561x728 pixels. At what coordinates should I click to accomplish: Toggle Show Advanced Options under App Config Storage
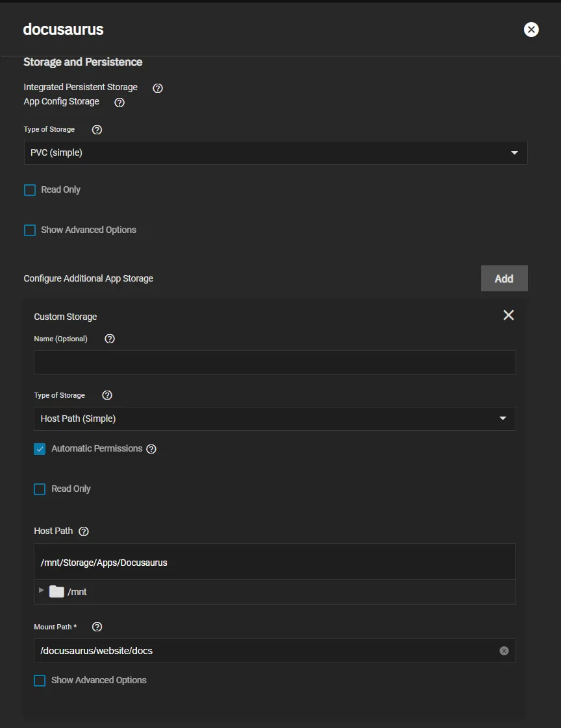coord(30,230)
